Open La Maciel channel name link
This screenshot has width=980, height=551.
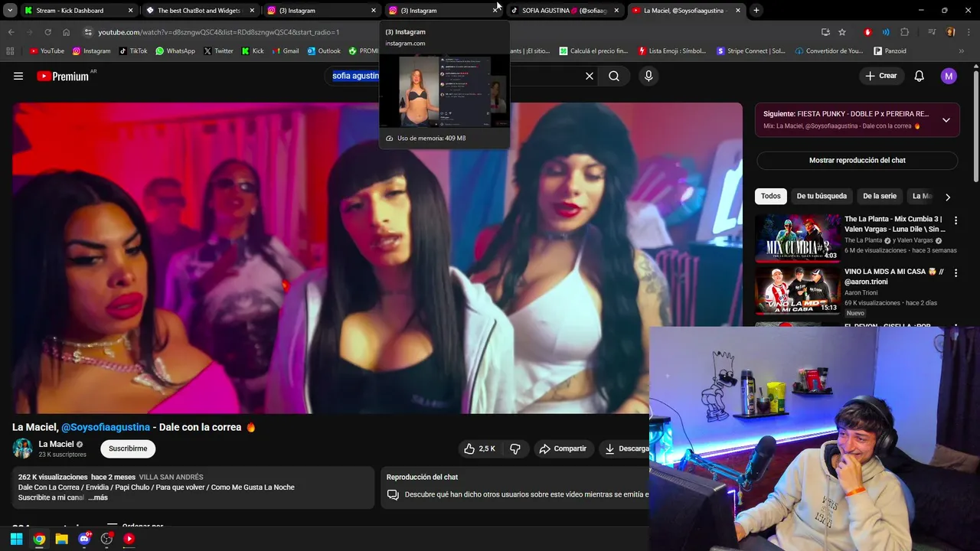coord(57,444)
